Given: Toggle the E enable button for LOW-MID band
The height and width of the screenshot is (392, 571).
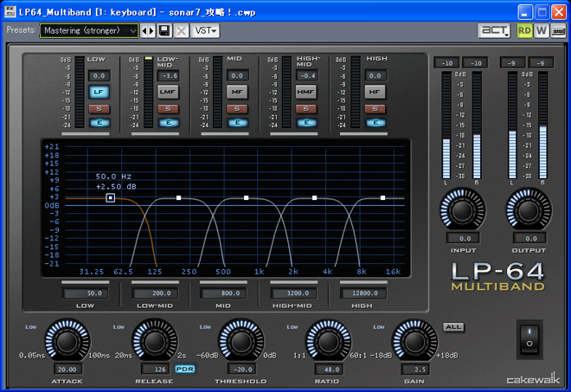Looking at the screenshot, I should (169, 123).
